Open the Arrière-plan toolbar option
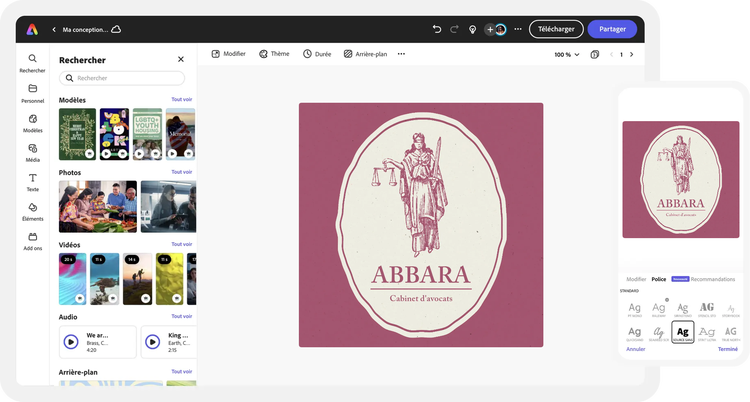Image resolution: width=750 pixels, height=402 pixels. pos(365,54)
